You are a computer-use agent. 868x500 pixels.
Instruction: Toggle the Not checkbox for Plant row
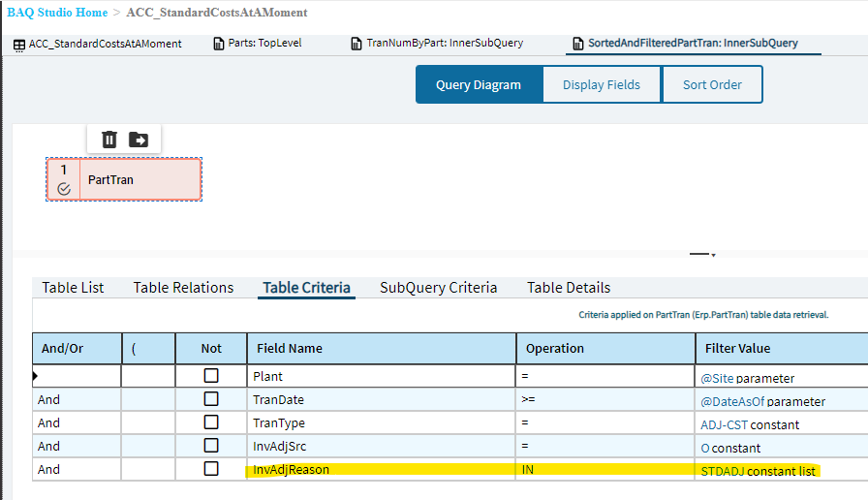coord(210,376)
